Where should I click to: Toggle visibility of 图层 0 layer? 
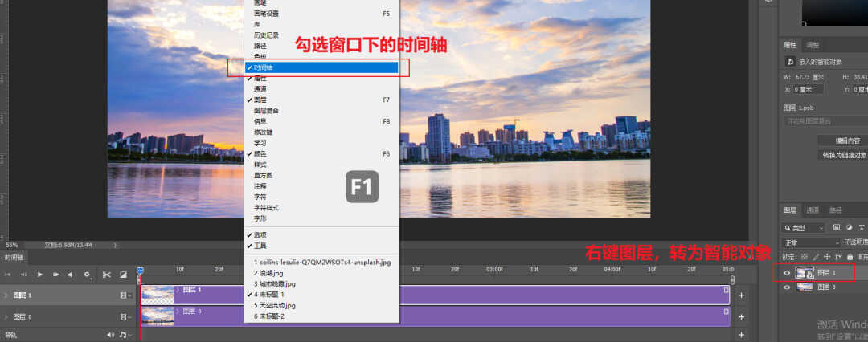click(x=787, y=287)
